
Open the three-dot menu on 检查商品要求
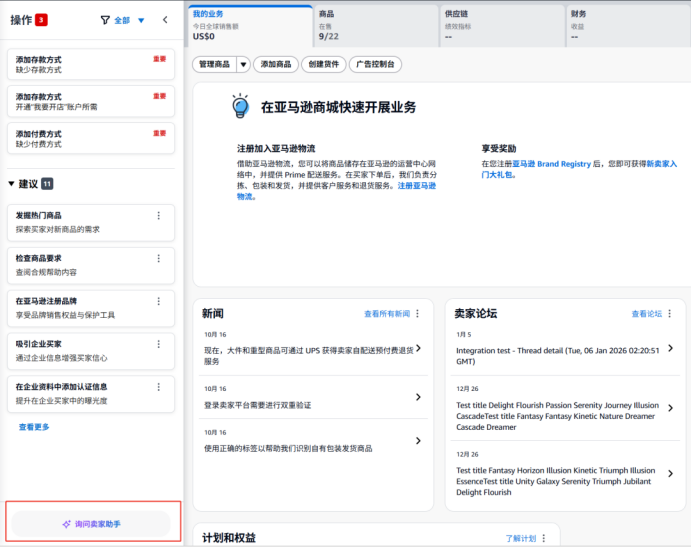click(x=159, y=258)
